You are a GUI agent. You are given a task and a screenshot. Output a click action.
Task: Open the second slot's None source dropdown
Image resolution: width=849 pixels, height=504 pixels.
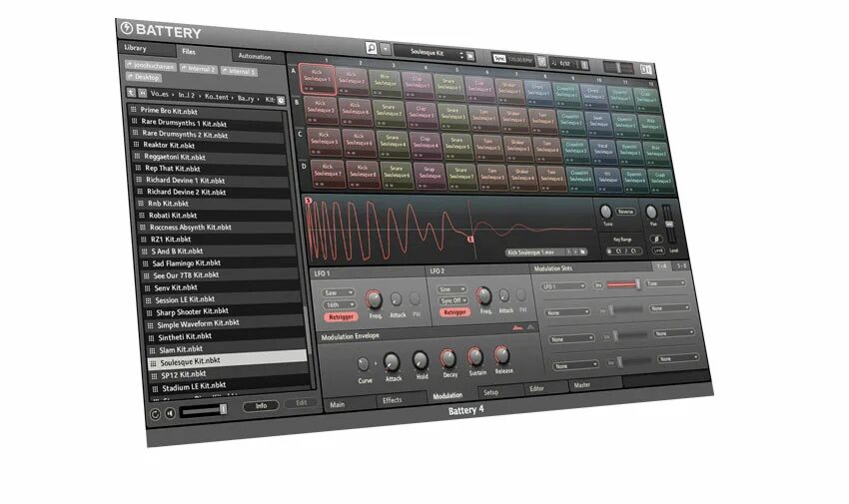pos(567,312)
